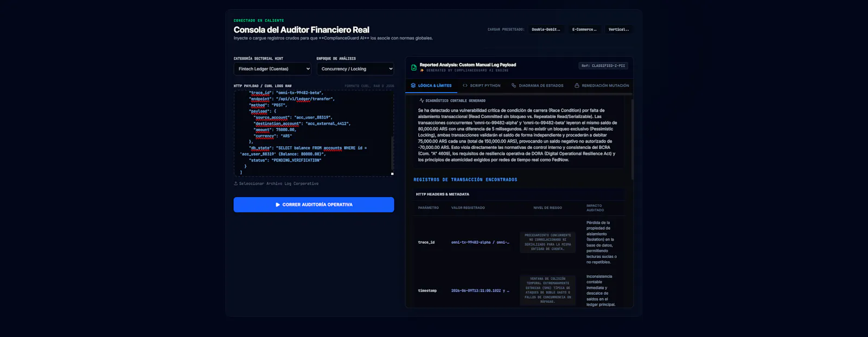Click the 'HTTP PAYLOAD / CURL LOGS RAW' label
Screen dimensions: 868x337
[x=263, y=86]
